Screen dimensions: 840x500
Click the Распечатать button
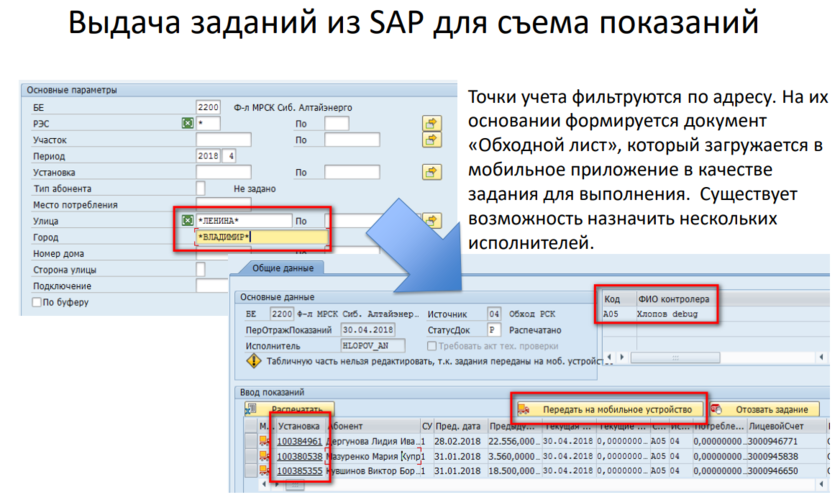coord(296,409)
